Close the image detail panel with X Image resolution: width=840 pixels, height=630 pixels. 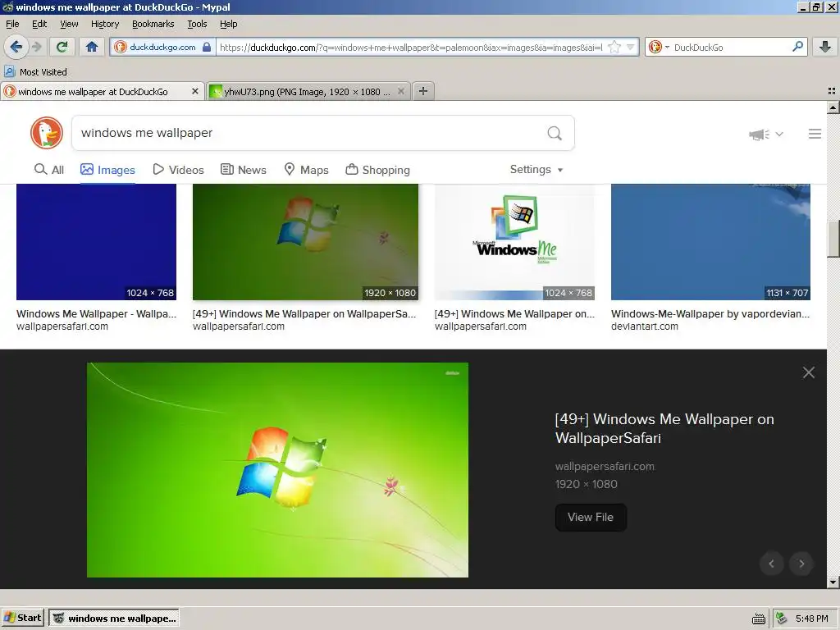(x=808, y=372)
